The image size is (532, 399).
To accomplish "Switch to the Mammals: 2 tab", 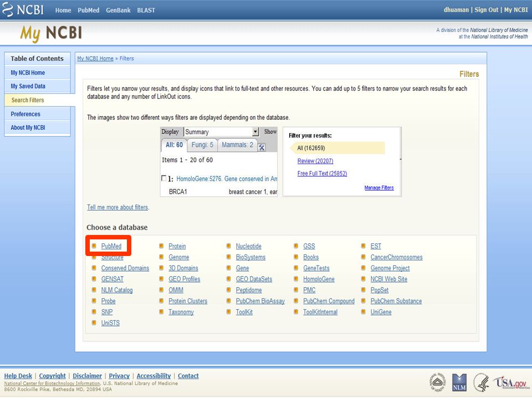I will click(237, 145).
